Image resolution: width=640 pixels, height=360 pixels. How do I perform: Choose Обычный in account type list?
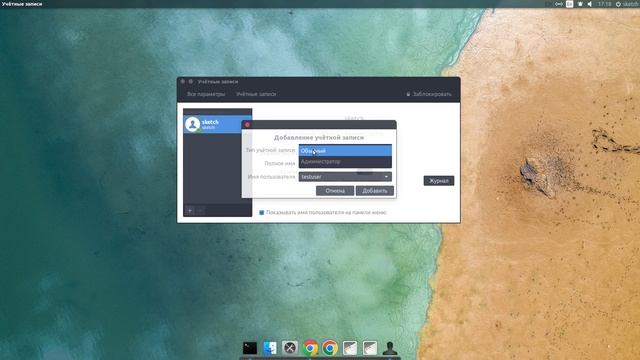click(x=345, y=151)
